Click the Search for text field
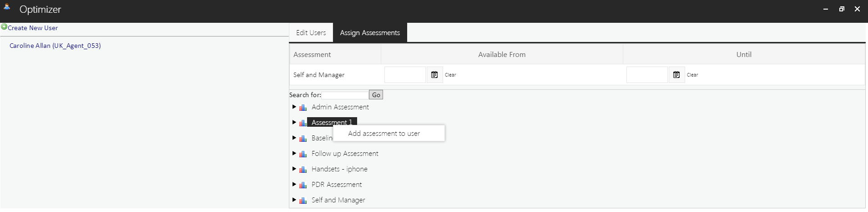Screen dimensions: 868x212 tap(345, 95)
